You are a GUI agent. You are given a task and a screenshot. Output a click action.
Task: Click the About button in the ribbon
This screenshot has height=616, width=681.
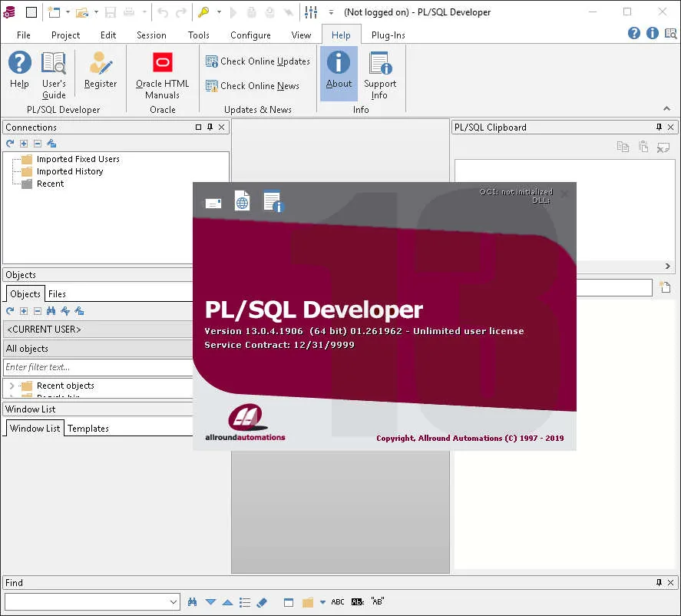point(339,74)
